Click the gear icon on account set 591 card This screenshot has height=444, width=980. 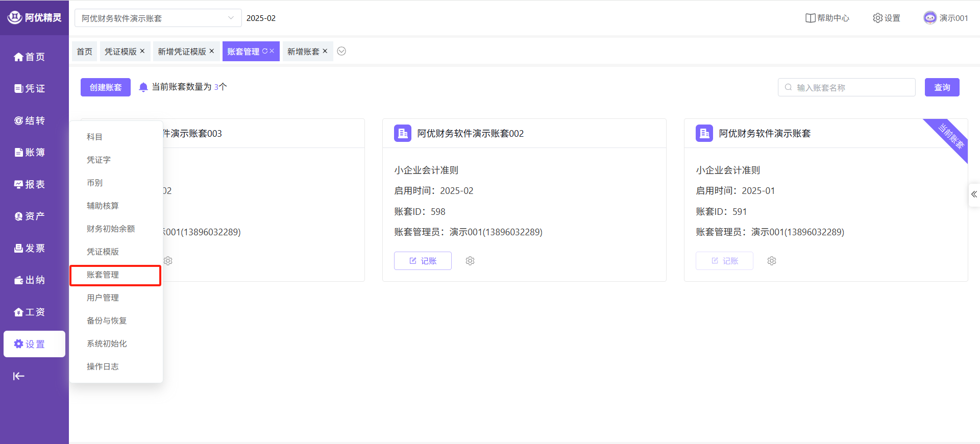(772, 261)
